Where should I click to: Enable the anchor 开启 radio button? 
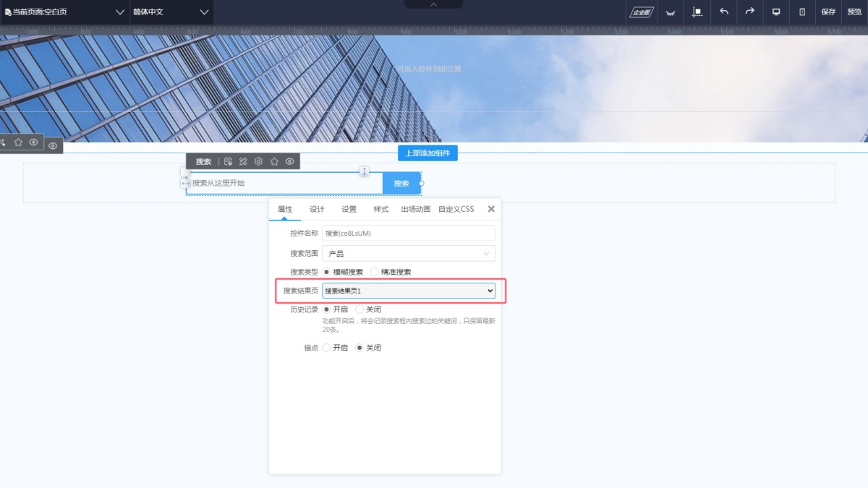tap(327, 348)
